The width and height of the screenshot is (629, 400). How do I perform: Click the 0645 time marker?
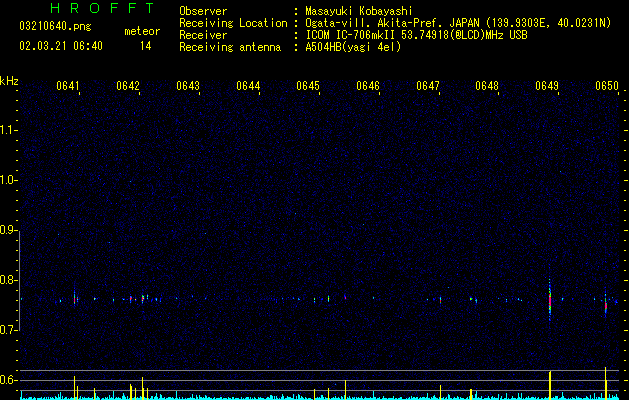[x=308, y=86]
